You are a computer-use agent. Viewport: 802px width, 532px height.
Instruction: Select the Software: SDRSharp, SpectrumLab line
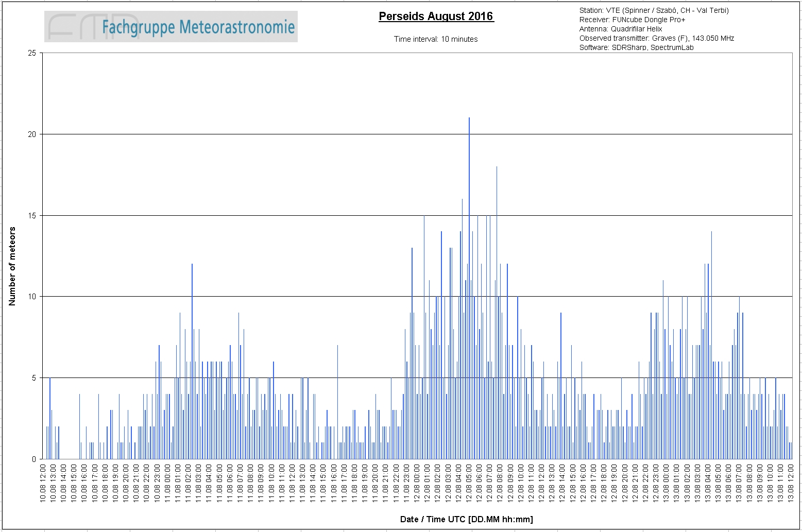[636, 47]
